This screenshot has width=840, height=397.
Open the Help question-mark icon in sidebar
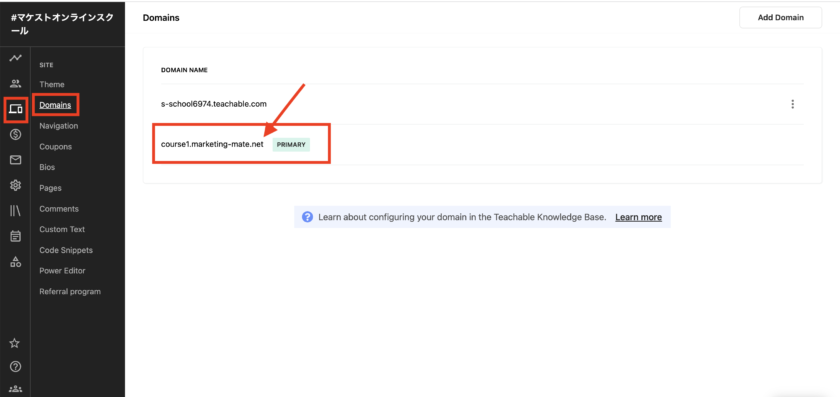coord(16,366)
